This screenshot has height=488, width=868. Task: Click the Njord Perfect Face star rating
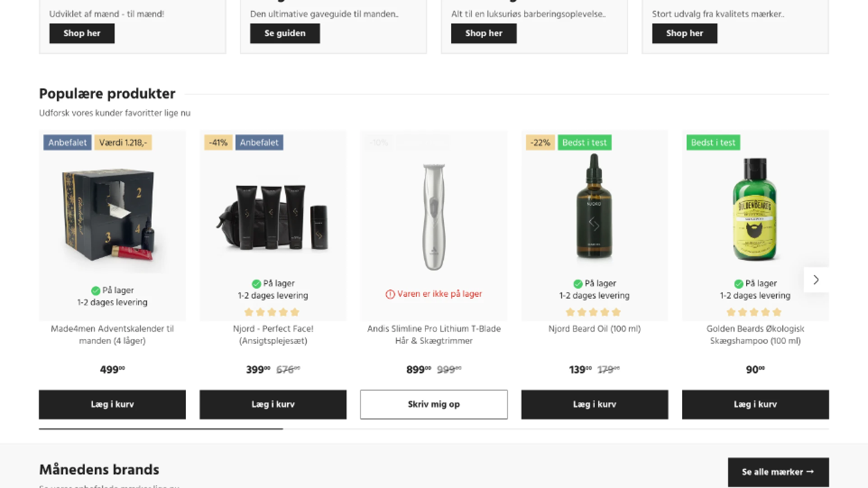272,312
